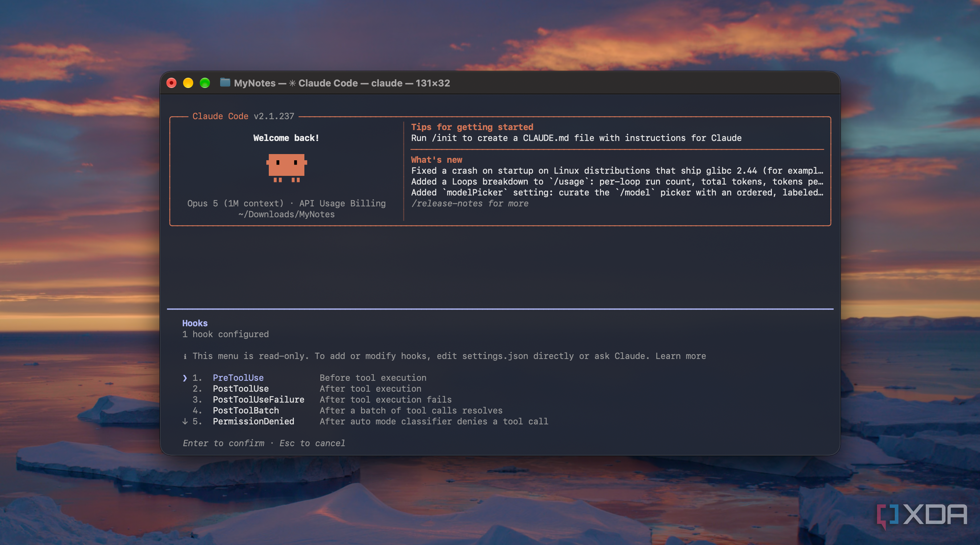The height and width of the screenshot is (545, 980).
Task: Click the MyNotes folder icon in title bar
Action: click(x=225, y=82)
